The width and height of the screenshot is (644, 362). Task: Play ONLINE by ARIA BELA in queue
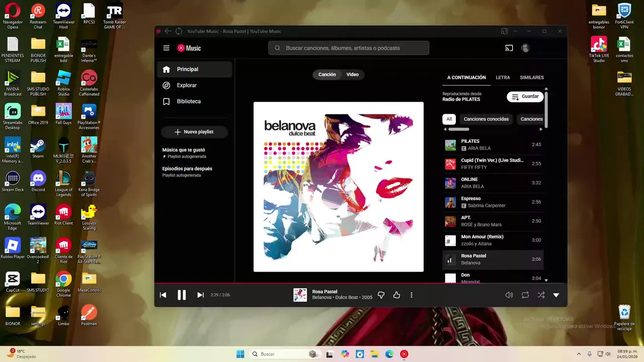[493, 183]
